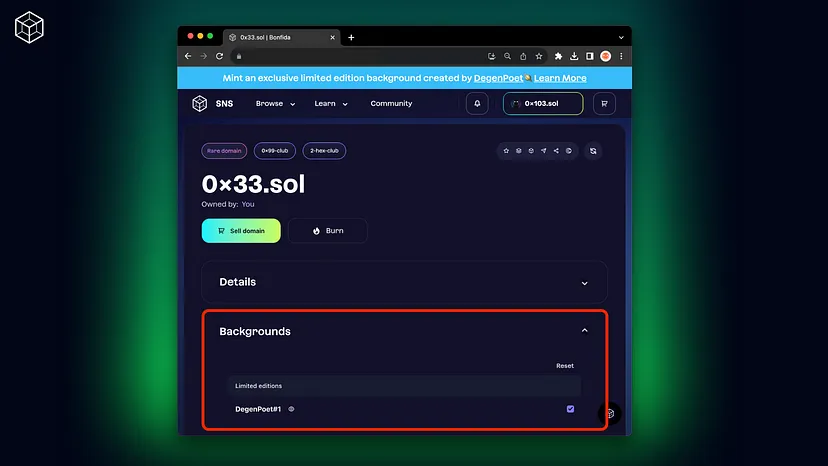Click the stack icon after the star
Screen dimensions: 828x466
[519, 151]
